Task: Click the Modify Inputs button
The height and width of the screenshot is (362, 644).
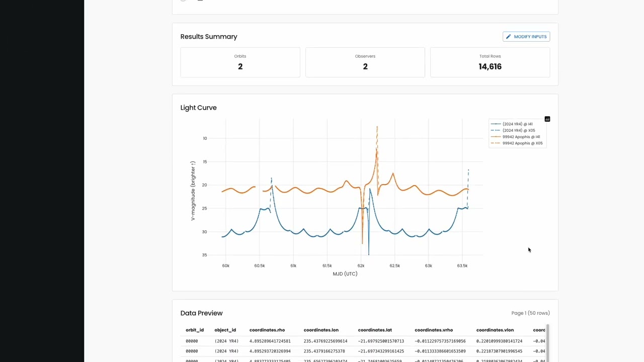Action: (526, 37)
